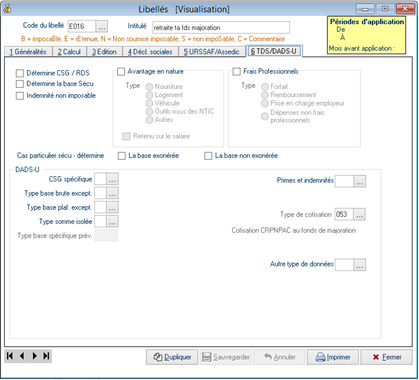Image resolution: width=419 pixels, height=380 pixels.
Task: Click the Primes et indemnités field
Action: pyautogui.click(x=344, y=181)
